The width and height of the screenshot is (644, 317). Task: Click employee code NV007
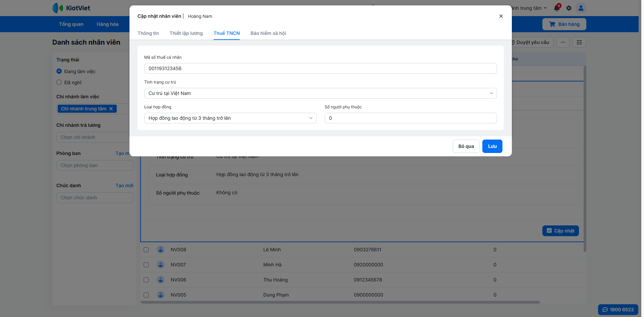pos(178,265)
